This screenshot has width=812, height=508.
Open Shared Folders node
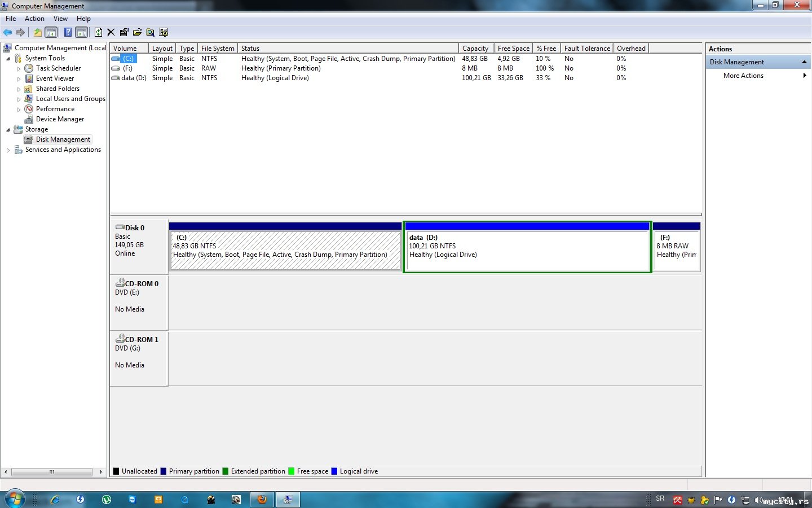(x=58, y=89)
